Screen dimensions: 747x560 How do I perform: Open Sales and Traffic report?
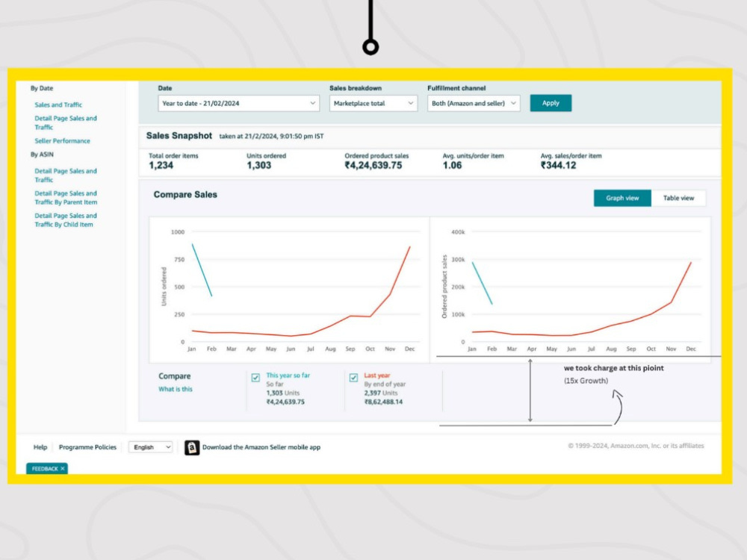coord(58,105)
